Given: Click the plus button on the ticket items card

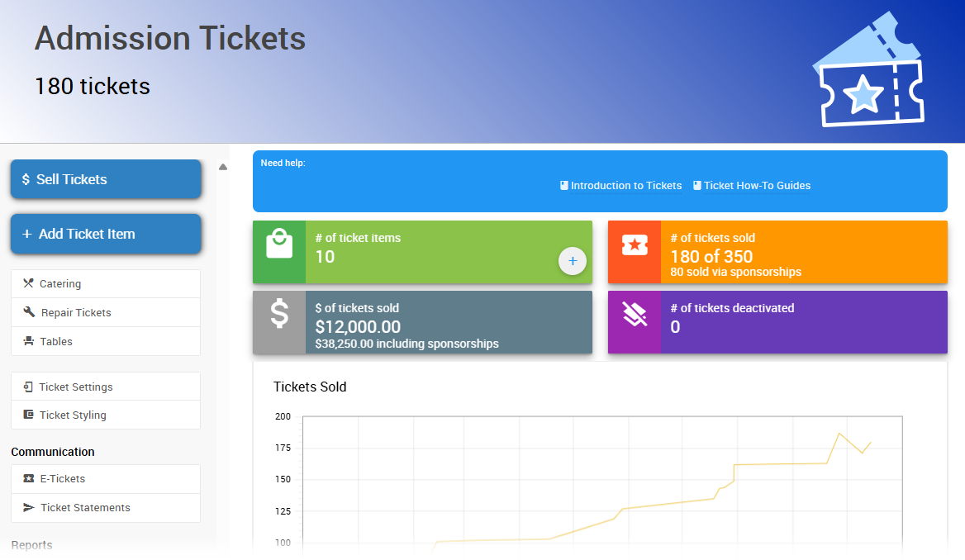Looking at the screenshot, I should point(572,261).
